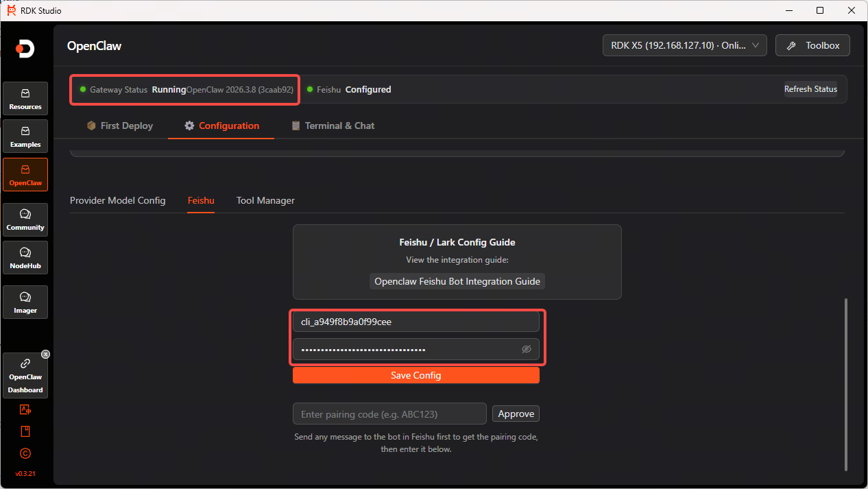
Task: Open the OpenClaw Dashboard link shortcut
Action: (x=25, y=375)
